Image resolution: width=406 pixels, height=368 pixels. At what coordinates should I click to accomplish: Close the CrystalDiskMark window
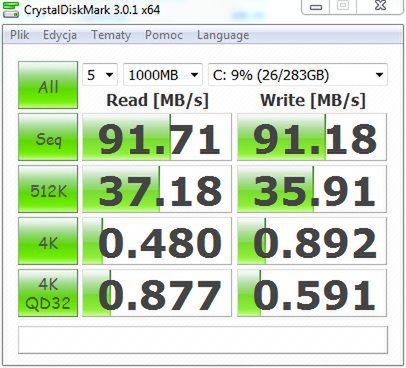point(380,6)
